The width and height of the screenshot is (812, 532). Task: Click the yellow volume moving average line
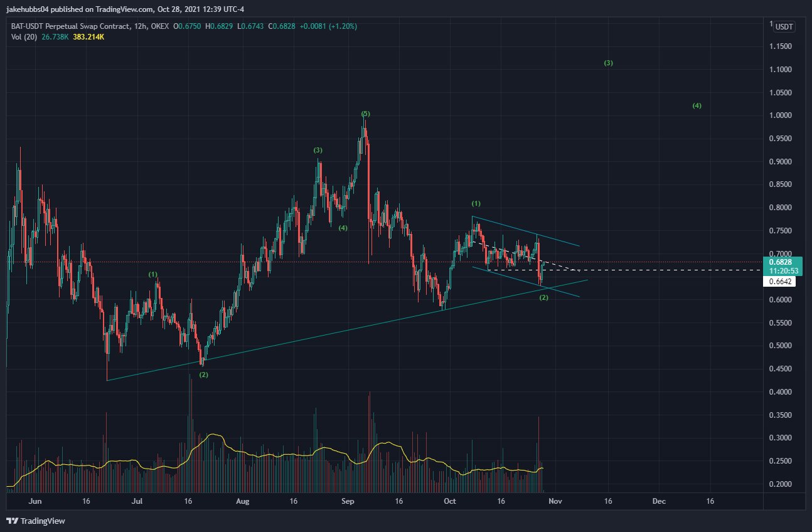213,434
